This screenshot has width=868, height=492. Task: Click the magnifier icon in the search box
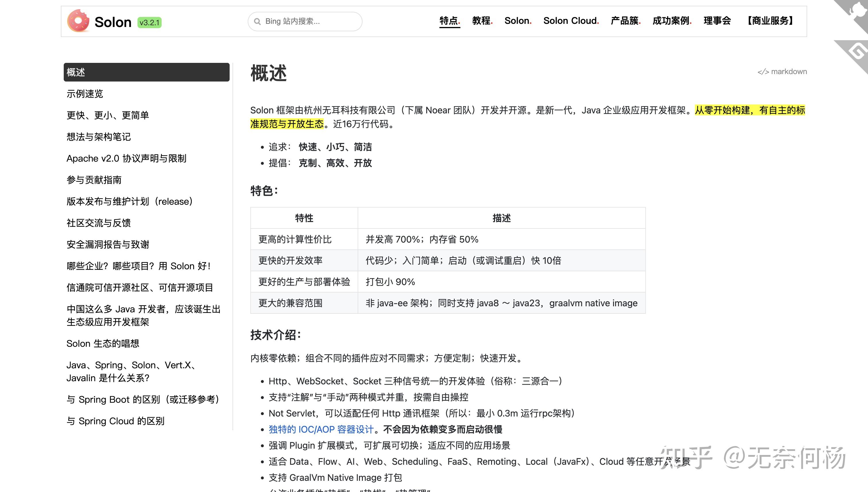258,21
